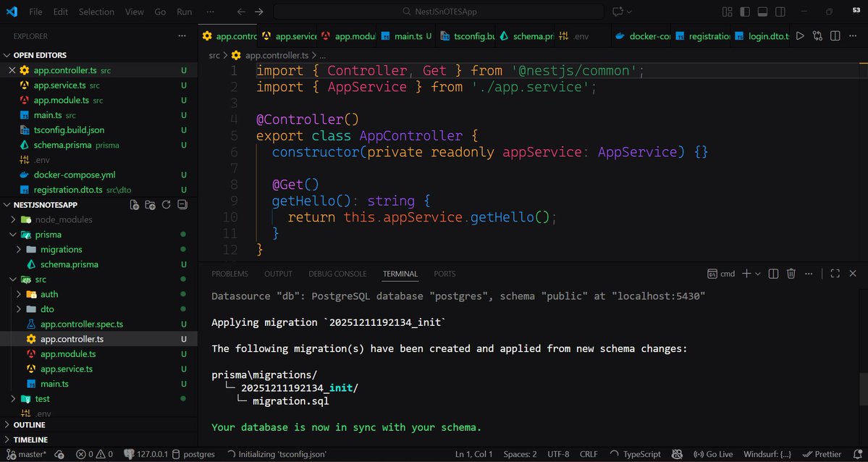Toggle the primary side bar visibility
Image resolution: width=868 pixels, height=462 pixels.
[x=745, y=12]
